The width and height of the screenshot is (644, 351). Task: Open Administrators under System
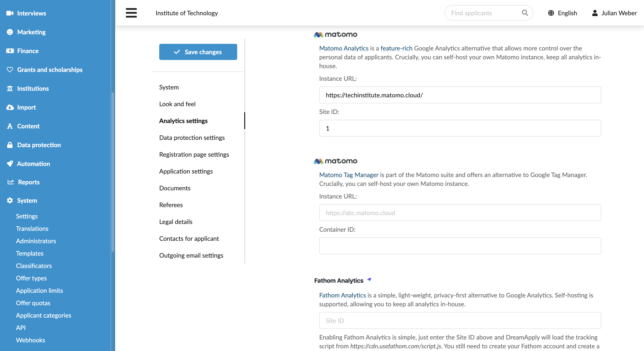[36, 241]
